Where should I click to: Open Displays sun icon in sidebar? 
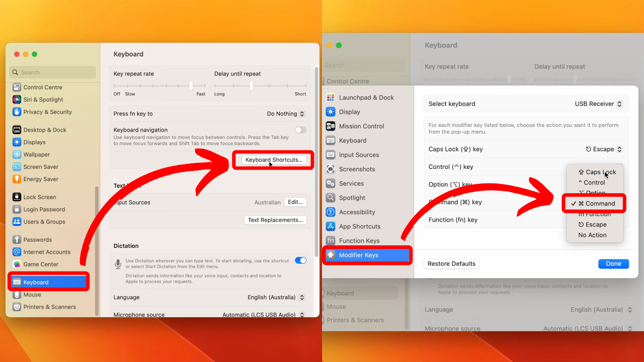[17, 142]
